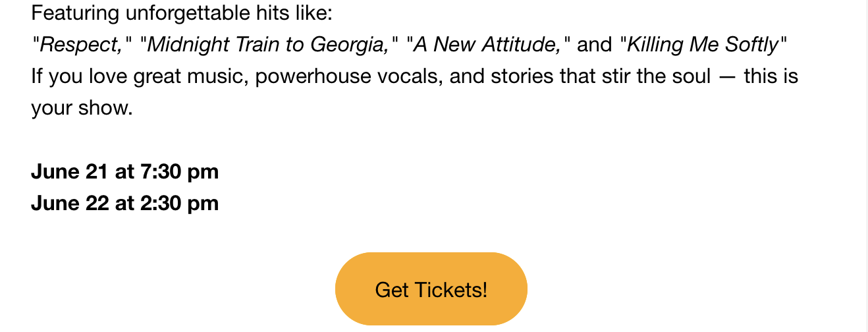Select the June 22 at 2:30 pm showtime
The image size is (868, 332).
click(x=125, y=203)
